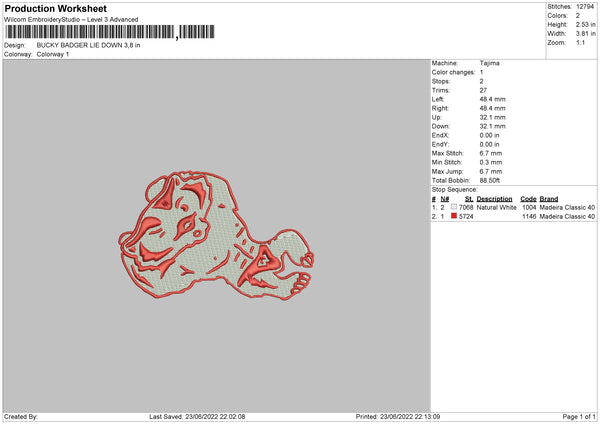Click the 'N#' column header
Screen dimensions: 600x424
click(x=445, y=199)
